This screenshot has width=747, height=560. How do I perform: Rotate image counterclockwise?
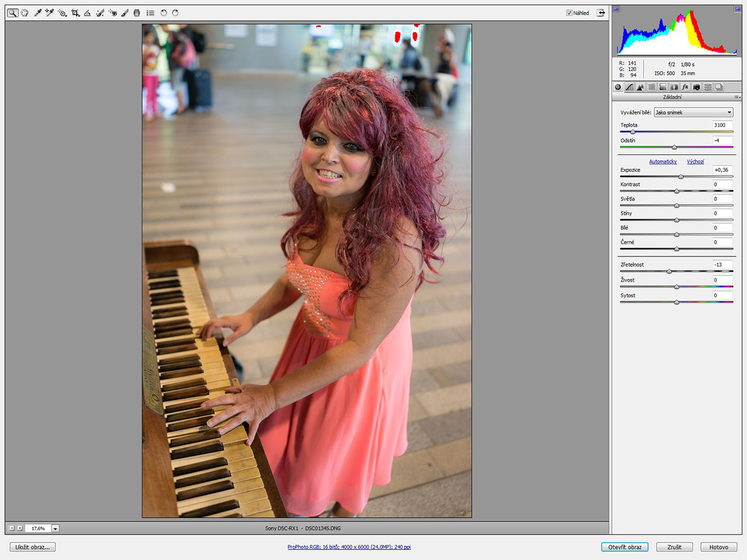(x=164, y=12)
